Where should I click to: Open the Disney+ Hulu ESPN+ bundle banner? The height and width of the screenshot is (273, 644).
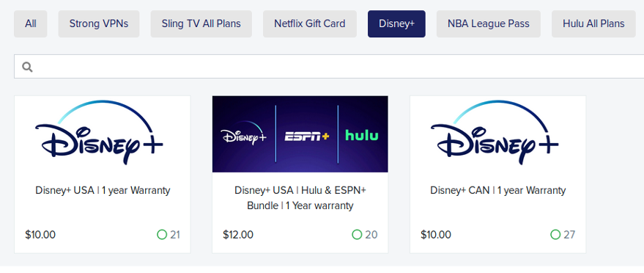(300, 134)
